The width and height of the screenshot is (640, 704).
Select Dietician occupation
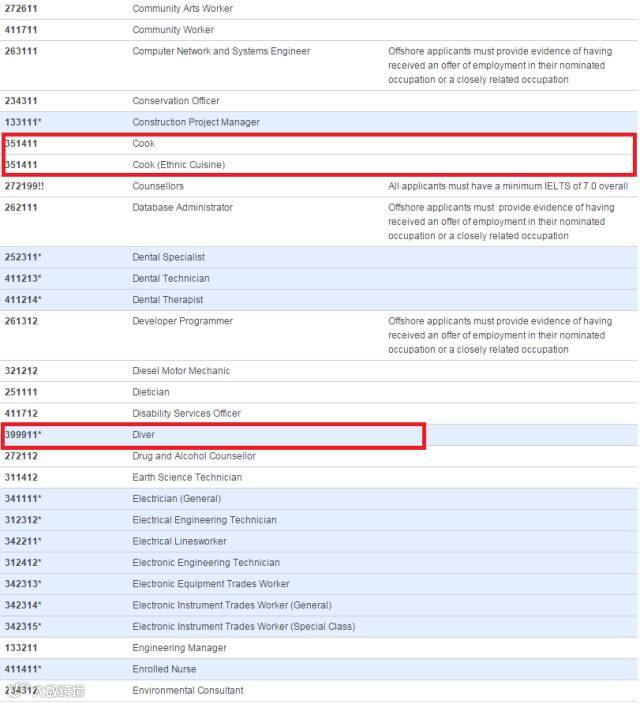tap(150, 392)
